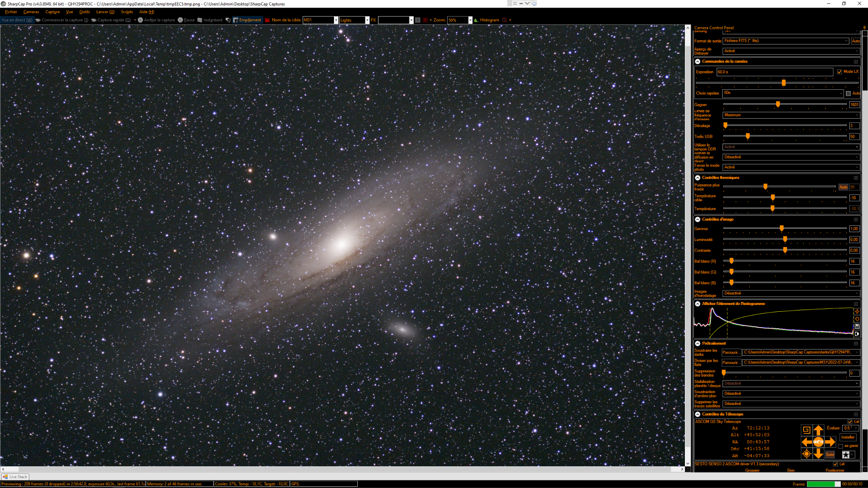Screen dimensions: 868x488
Task: Slew telescope down with the down arrow
Action: [x=818, y=454]
